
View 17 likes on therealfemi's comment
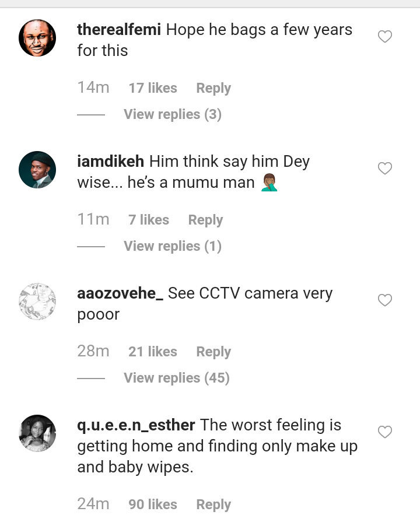click(x=153, y=88)
